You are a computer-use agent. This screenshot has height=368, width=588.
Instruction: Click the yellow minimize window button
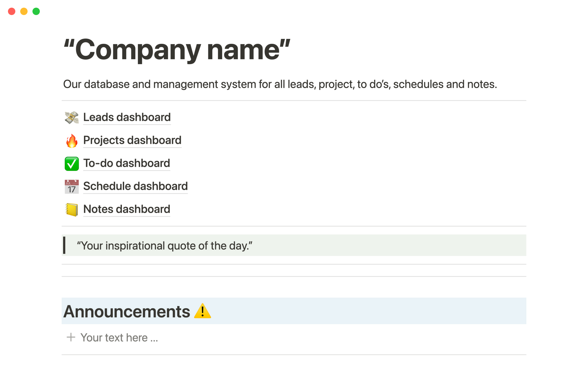[x=24, y=11]
